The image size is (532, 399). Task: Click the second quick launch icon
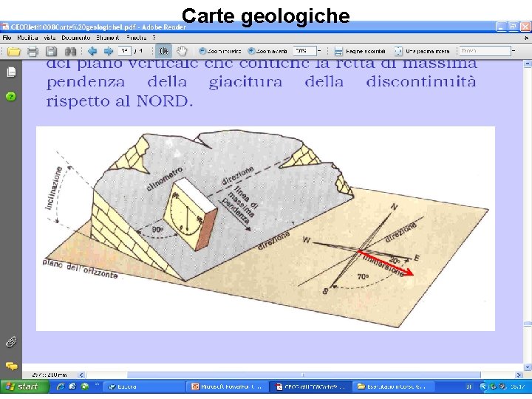tap(72, 386)
